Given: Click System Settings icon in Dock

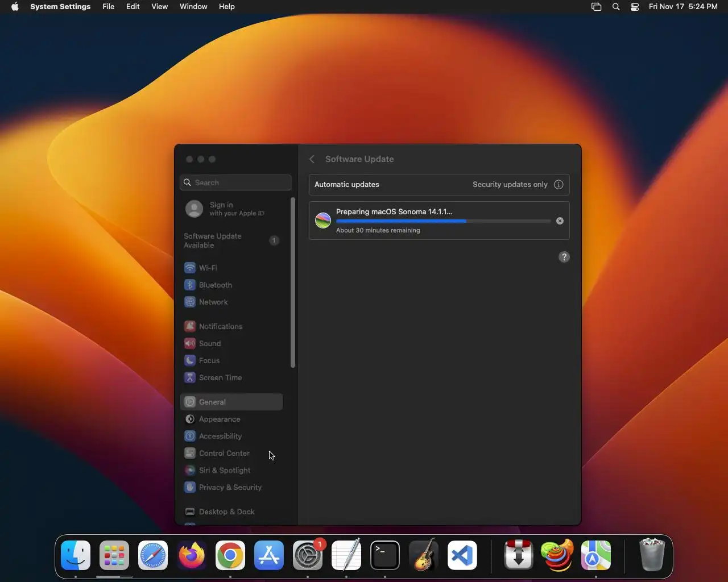Looking at the screenshot, I should pyautogui.click(x=308, y=555).
